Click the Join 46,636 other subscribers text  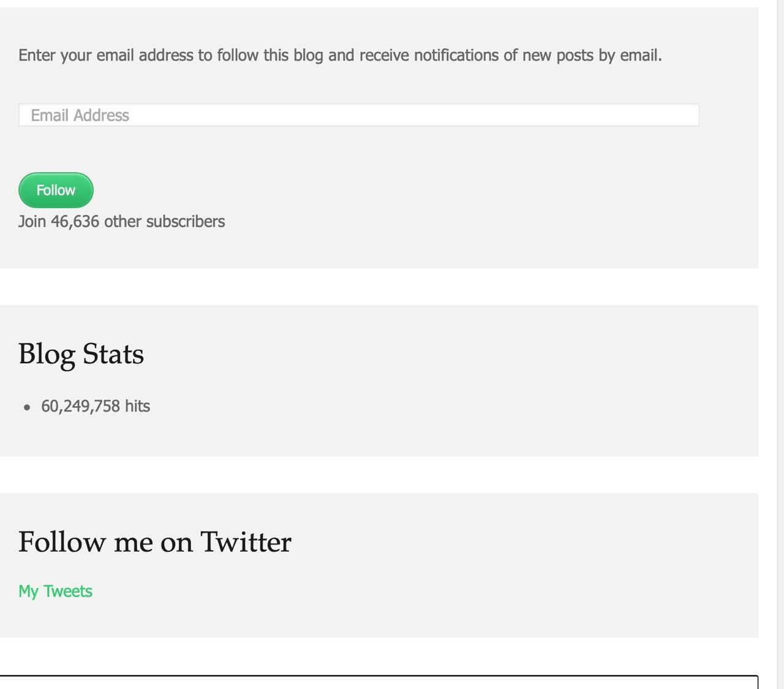(121, 221)
